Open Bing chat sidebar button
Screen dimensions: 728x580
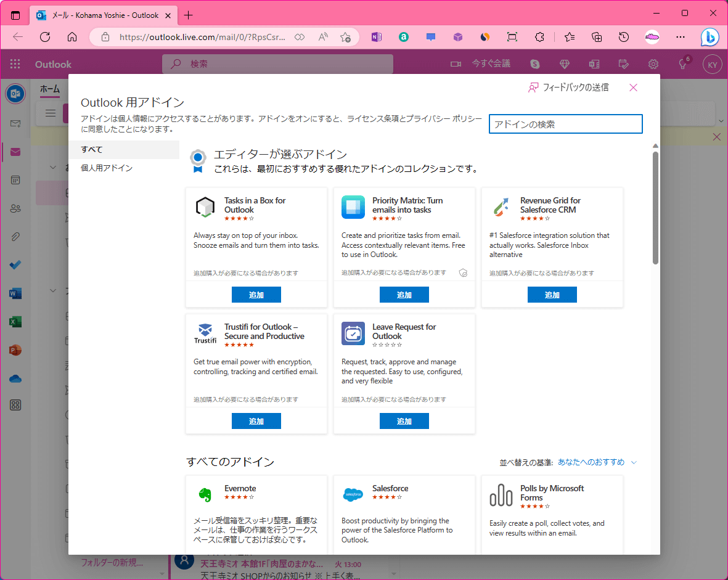click(x=710, y=37)
